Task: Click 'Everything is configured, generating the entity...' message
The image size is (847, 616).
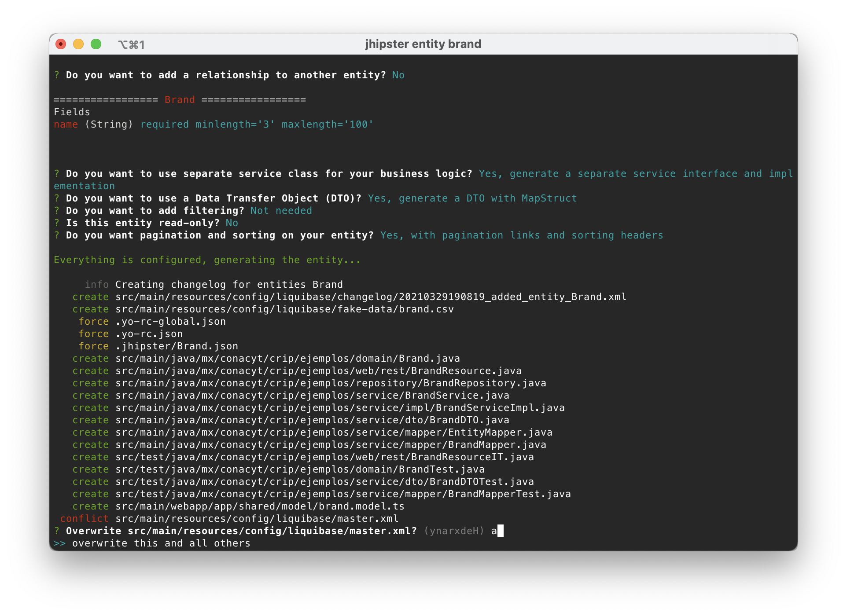Action: click(x=207, y=260)
